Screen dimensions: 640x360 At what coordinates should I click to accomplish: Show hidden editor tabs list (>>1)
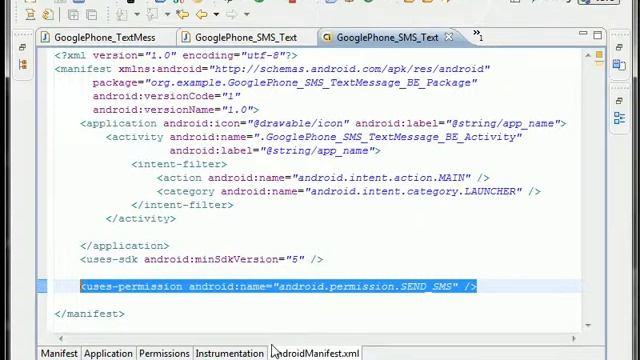478,35
